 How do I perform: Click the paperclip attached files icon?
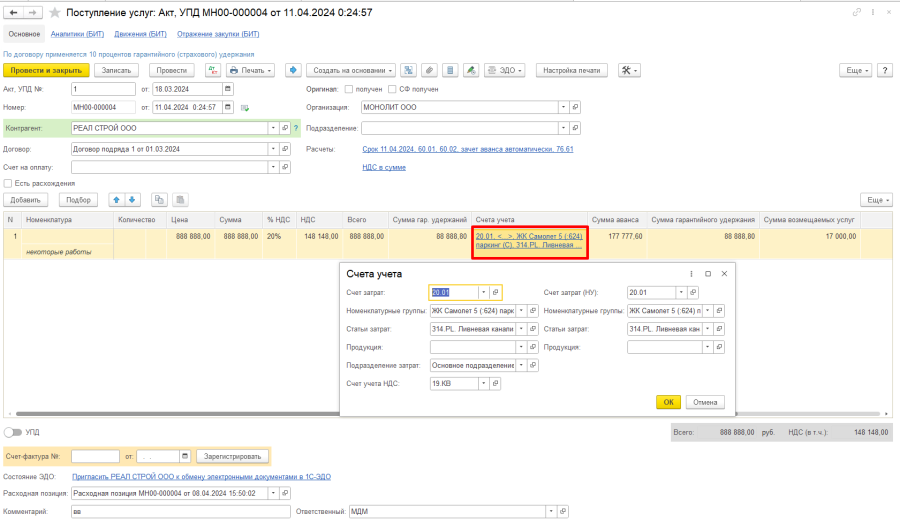coord(429,70)
